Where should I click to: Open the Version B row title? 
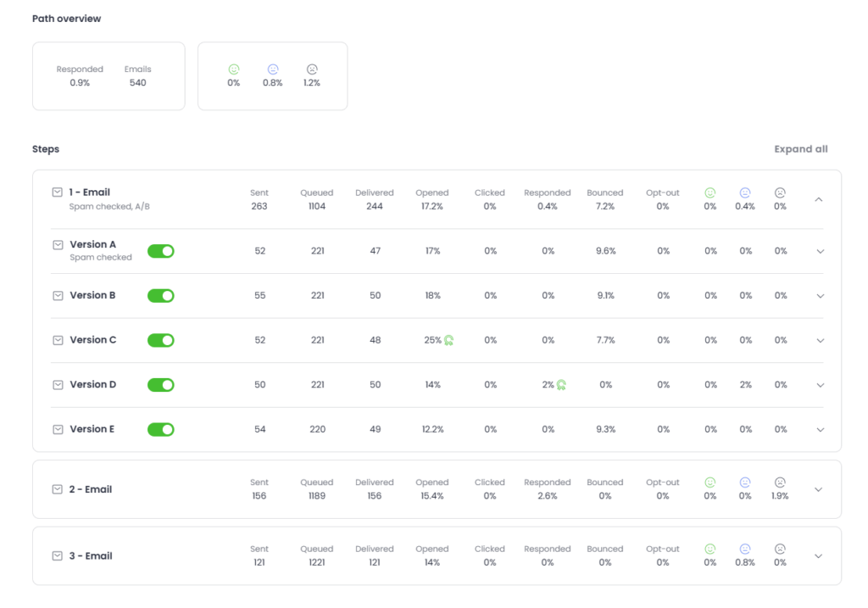[x=92, y=296]
